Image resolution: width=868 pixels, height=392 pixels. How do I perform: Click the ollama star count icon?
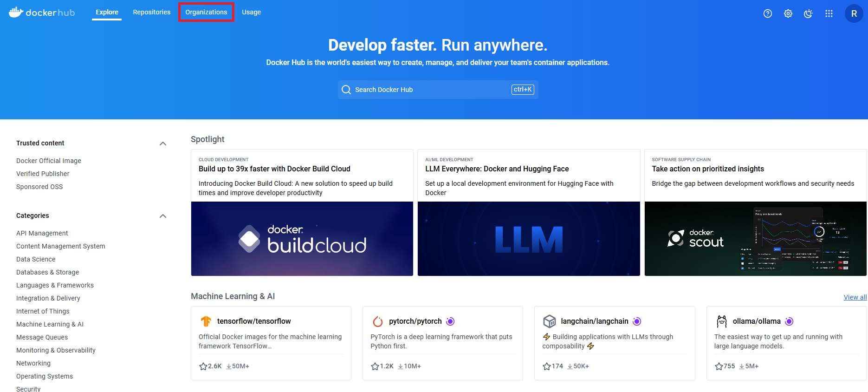[x=719, y=366]
